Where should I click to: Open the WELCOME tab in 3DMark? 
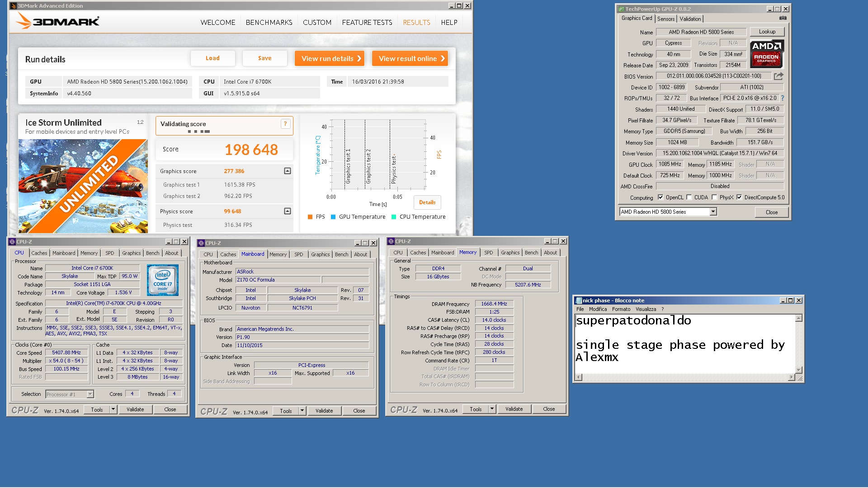(218, 22)
